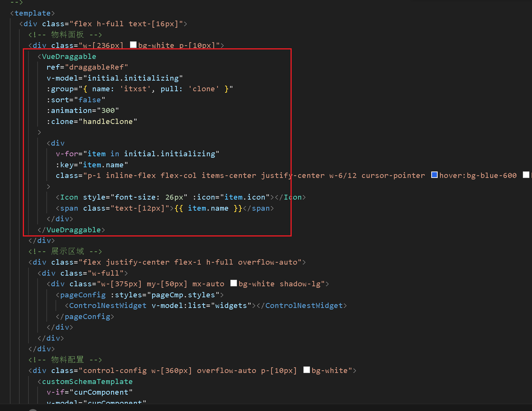Screen dimensions: 532x411
Task: Click the :animation value "300"
Action: point(108,111)
